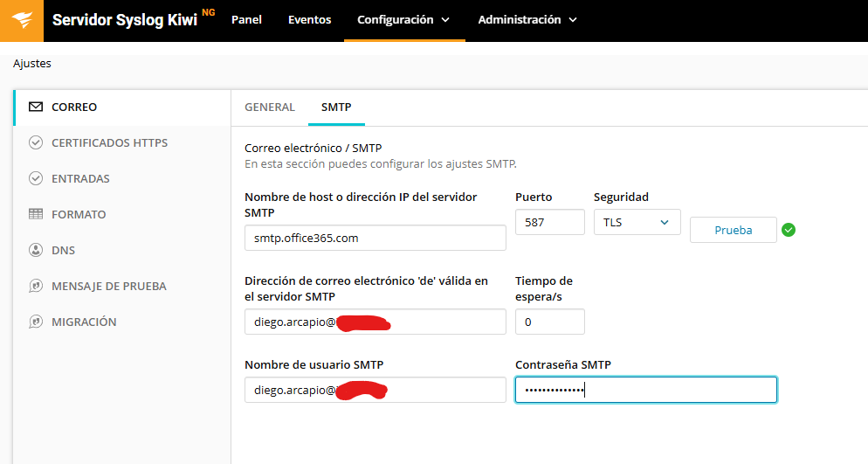Select CORREO in the settings sidebar
This screenshot has width=868, height=464.
[x=122, y=107]
